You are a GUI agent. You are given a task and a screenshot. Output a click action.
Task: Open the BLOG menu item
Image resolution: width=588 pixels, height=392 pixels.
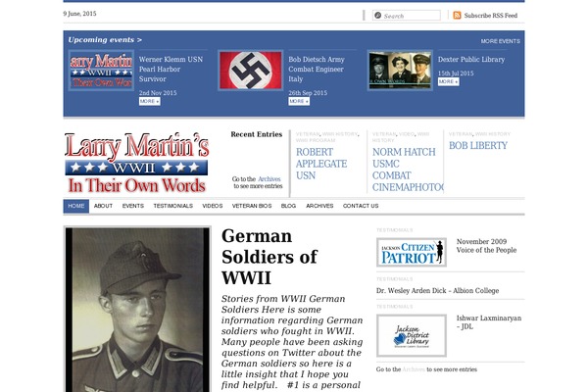[x=288, y=206]
